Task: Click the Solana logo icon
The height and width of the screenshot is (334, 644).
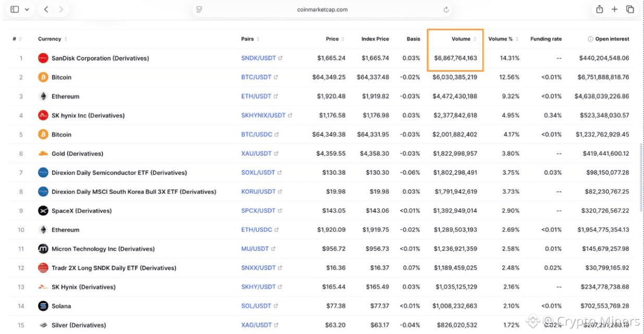Action: pos(43,306)
